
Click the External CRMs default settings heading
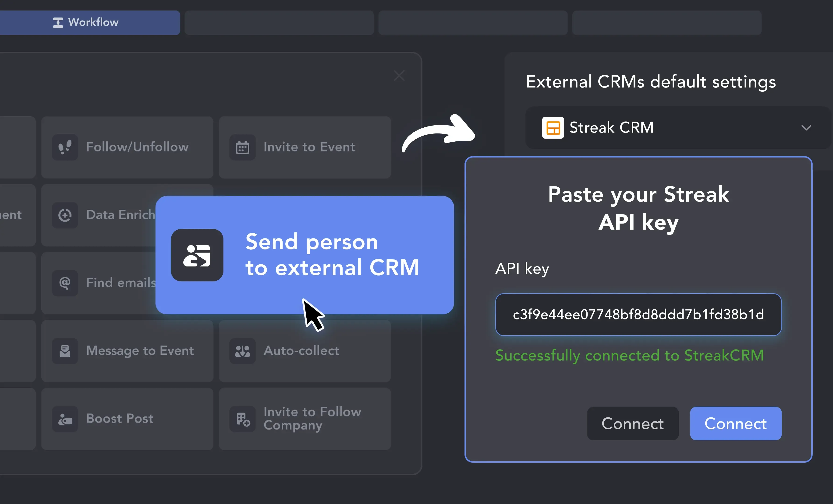(651, 82)
